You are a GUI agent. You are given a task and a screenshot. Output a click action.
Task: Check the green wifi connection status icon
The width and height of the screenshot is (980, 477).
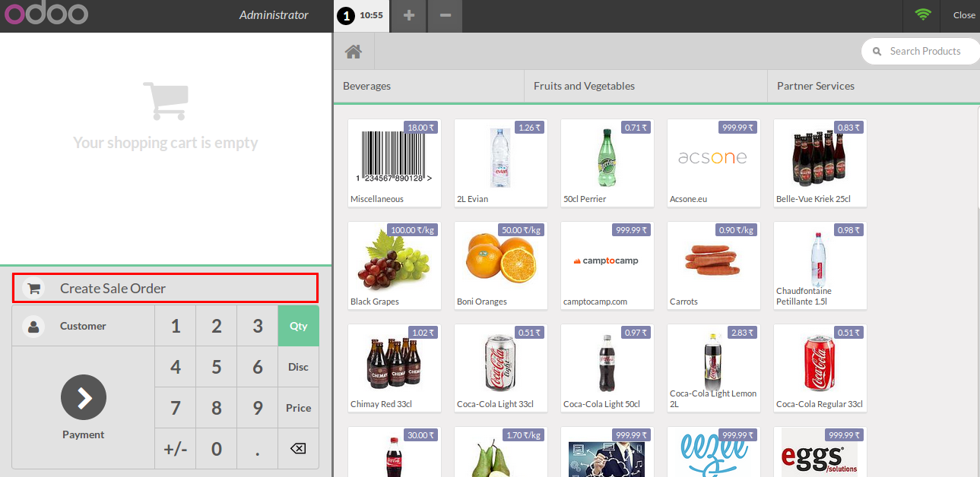coord(923,14)
